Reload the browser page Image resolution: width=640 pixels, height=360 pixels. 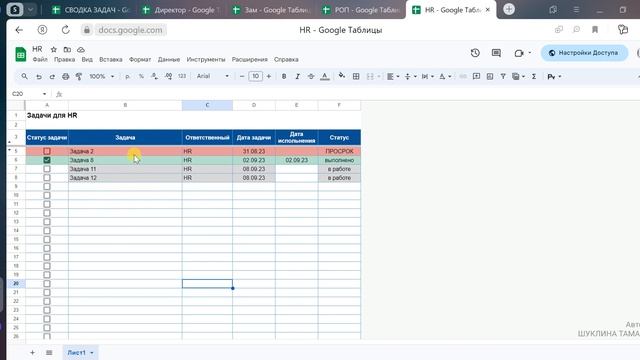pos(65,30)
